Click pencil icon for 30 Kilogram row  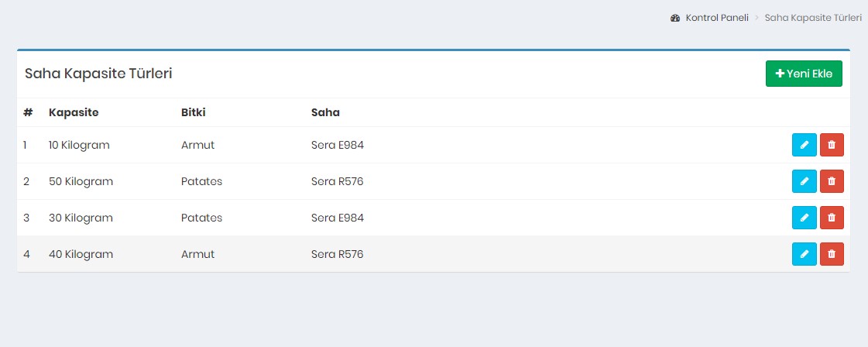(x=804, y=218)
